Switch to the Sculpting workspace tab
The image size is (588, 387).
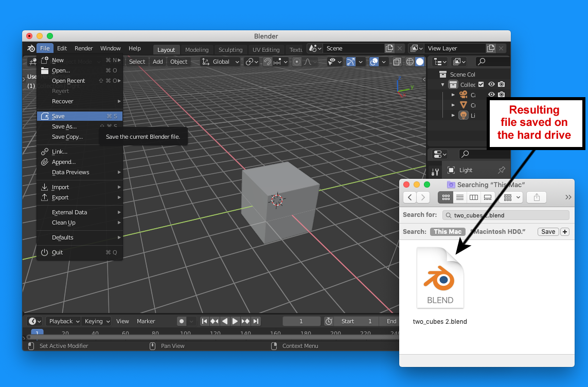pos(230,50)
